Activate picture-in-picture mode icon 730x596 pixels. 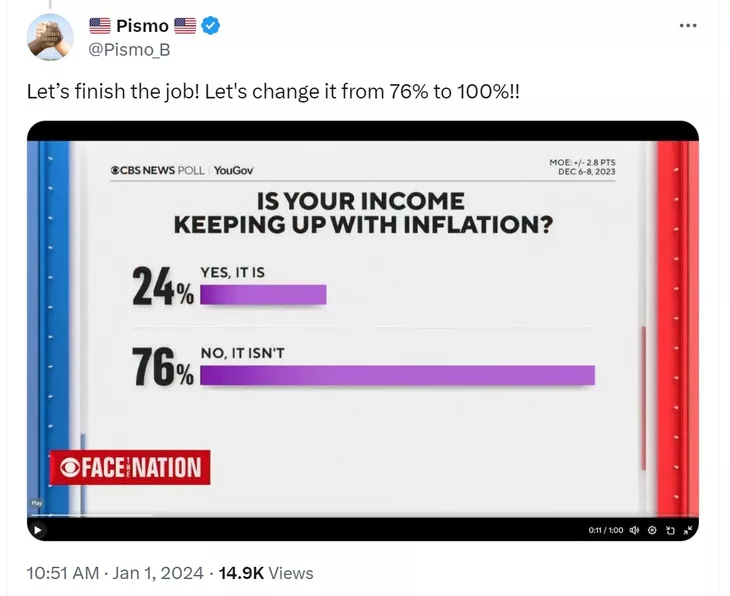670,530
